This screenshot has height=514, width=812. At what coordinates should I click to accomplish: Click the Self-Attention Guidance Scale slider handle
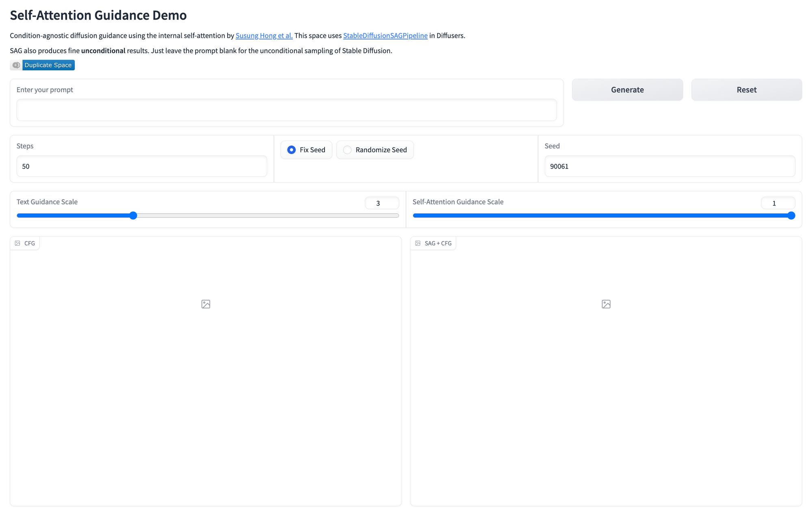tap(791, 215)
